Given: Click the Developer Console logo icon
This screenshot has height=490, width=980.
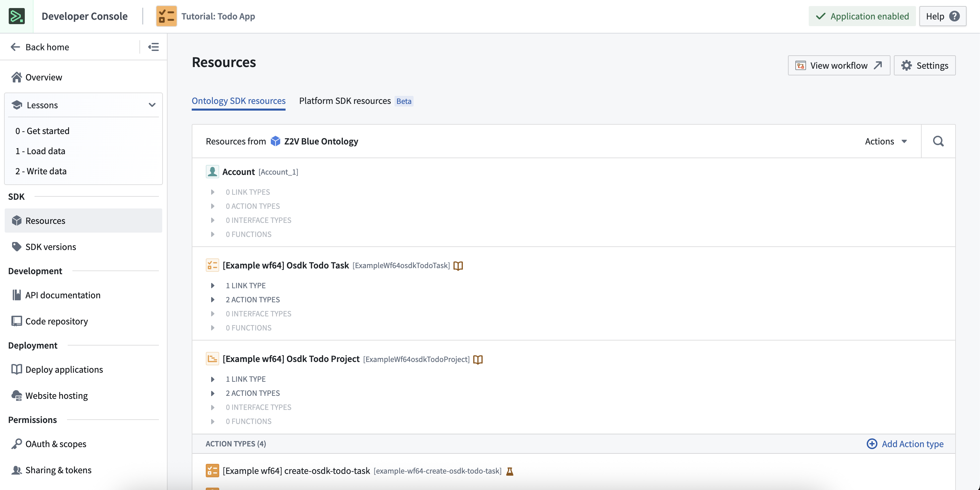Looking at the screenshot, I should [16, 16].
